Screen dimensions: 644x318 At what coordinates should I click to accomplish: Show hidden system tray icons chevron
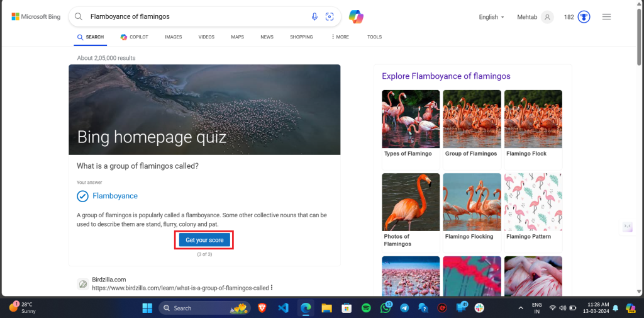[521, 308]
